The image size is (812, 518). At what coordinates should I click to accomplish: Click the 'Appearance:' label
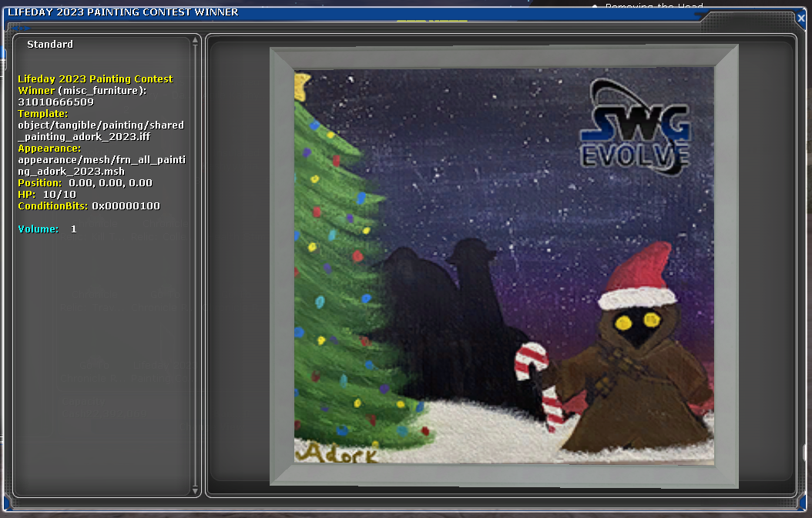(49, 149)
